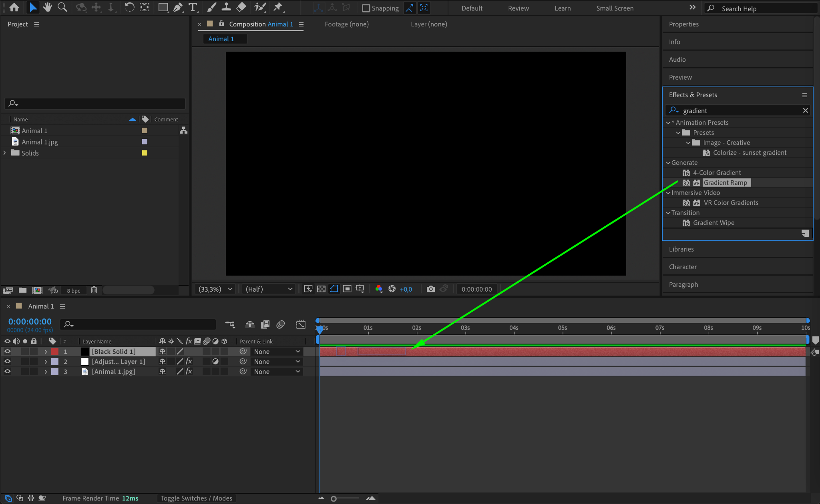The width and height of the screenshot is (820, 504).
Task: Select the Type tool
Action: click(193, 7)
